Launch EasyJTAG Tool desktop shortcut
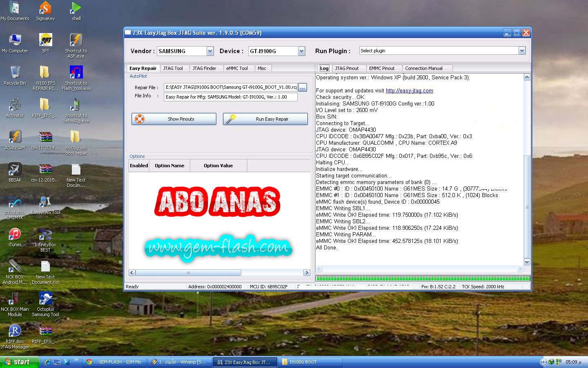This screenshot has height=368, width=588. 45,205
